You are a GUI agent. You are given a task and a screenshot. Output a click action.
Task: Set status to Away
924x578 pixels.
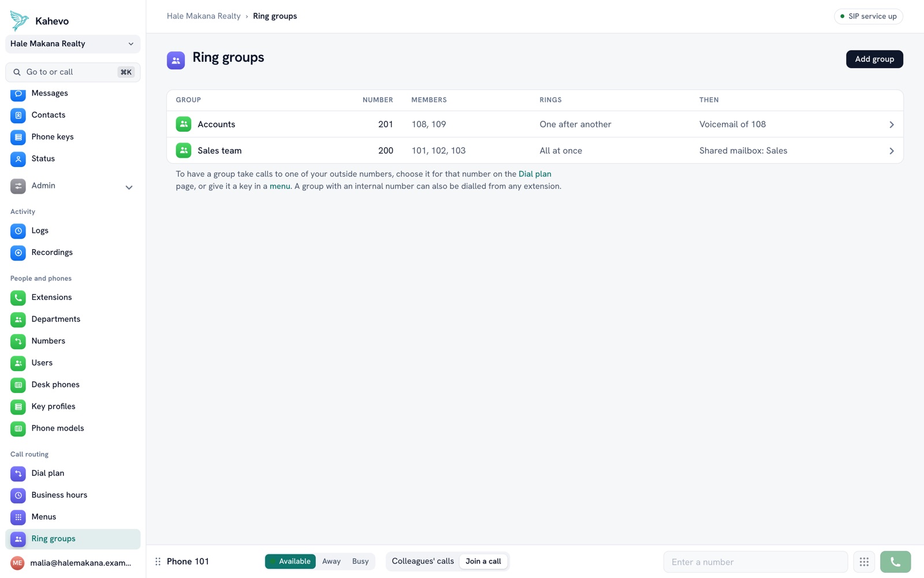point(331,561)
